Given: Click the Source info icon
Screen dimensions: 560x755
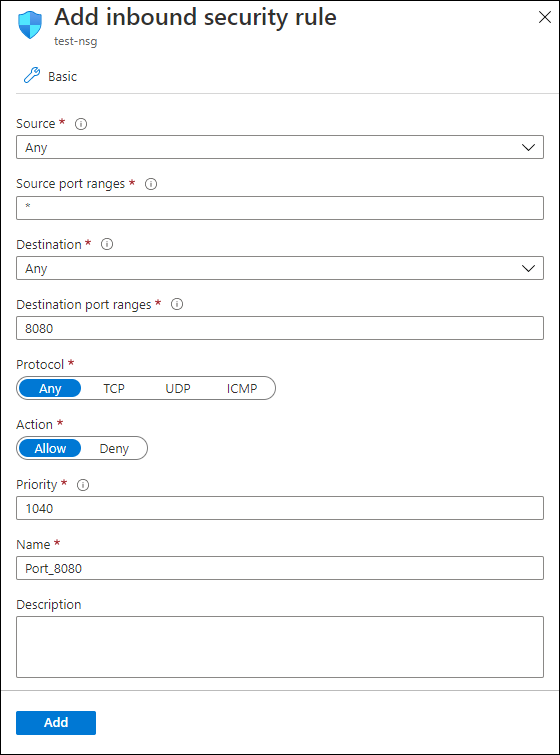Looking at the screenshot, I should coord(81,124).
